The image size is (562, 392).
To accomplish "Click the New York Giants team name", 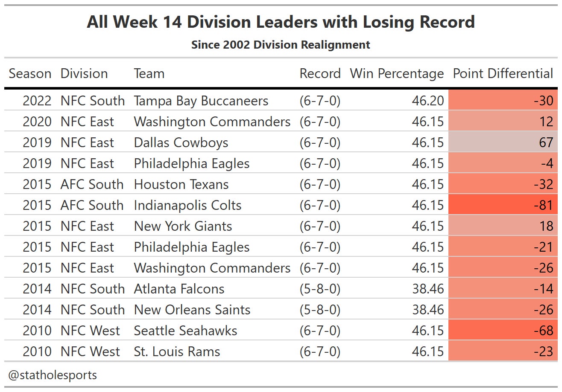I will [x=183, y=226].
